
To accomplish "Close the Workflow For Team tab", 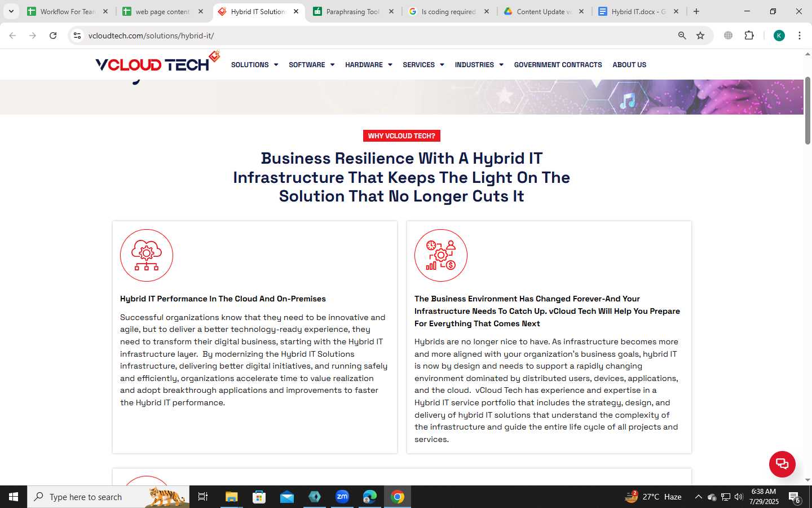I will coord(105,11).
